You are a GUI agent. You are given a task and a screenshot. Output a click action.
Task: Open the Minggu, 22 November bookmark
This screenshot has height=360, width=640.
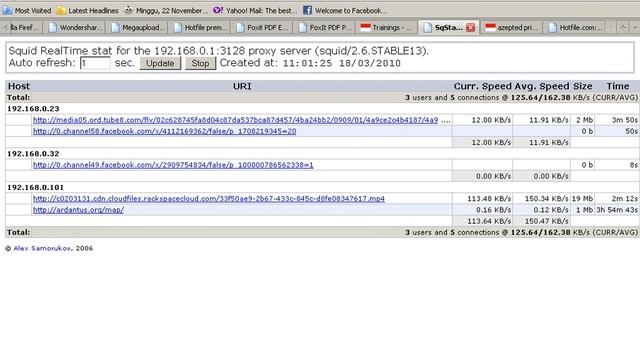pyautogui.click(x=165, y=11)
